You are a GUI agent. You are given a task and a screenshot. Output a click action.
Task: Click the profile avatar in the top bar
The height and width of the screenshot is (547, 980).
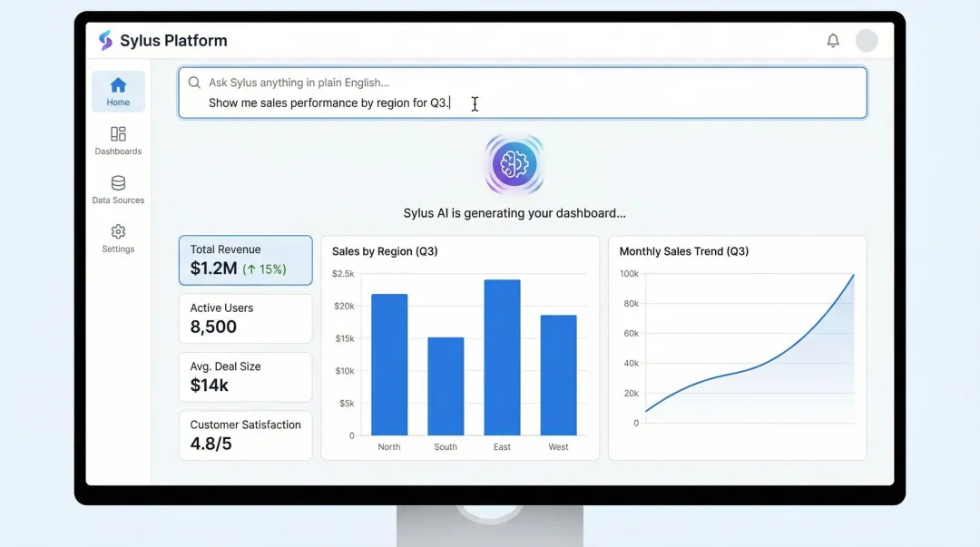[x=867, y=40]
